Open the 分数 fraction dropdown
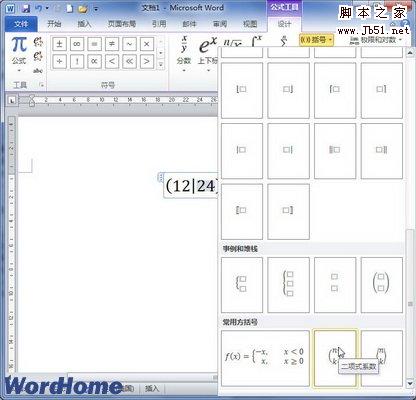The image size is (416, 400). [184, 53]
